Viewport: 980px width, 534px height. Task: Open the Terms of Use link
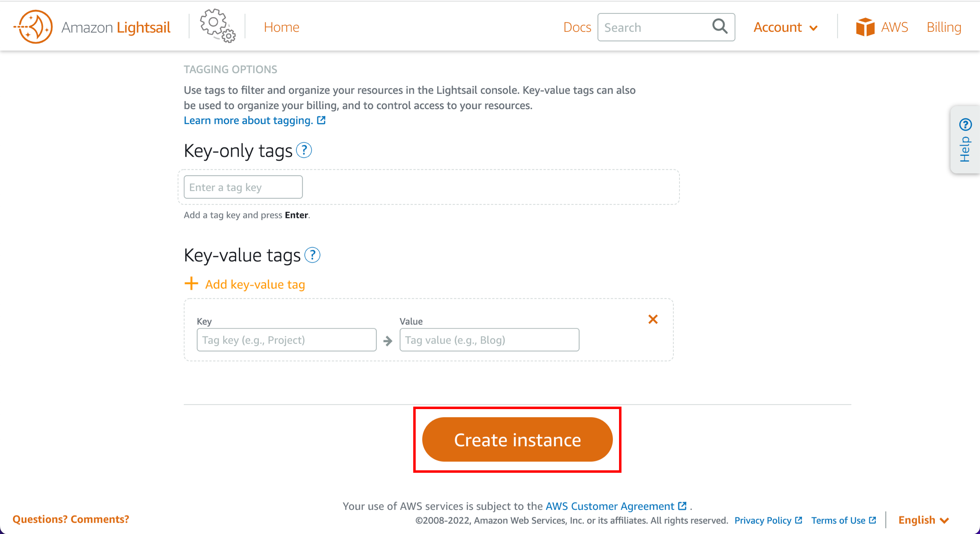838,520
